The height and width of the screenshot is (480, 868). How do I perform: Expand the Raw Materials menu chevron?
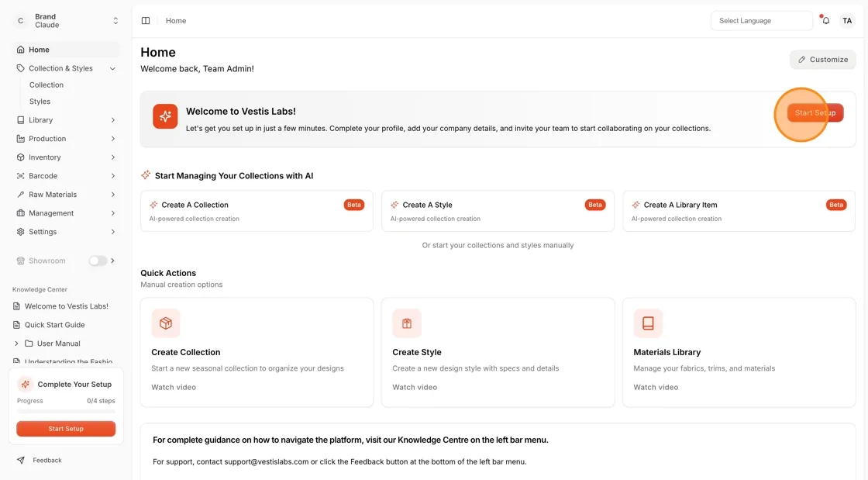pyautogui.click(x=113, y=195)
